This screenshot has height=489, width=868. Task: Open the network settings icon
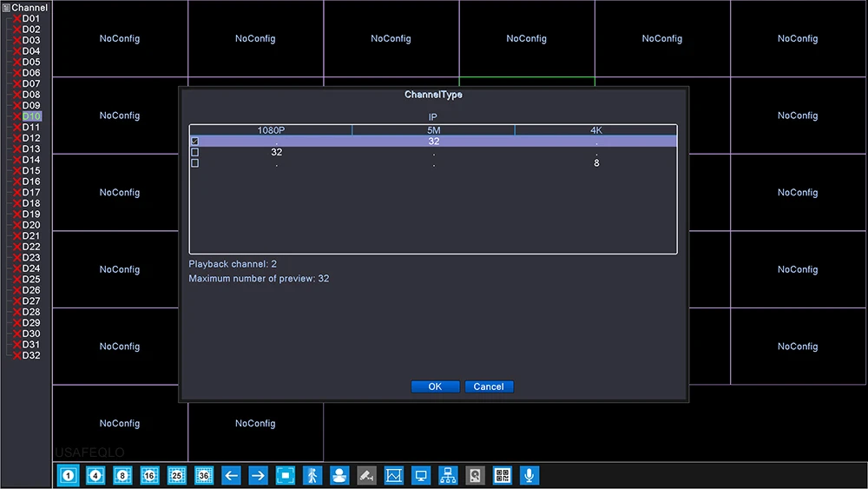point(448,475)
